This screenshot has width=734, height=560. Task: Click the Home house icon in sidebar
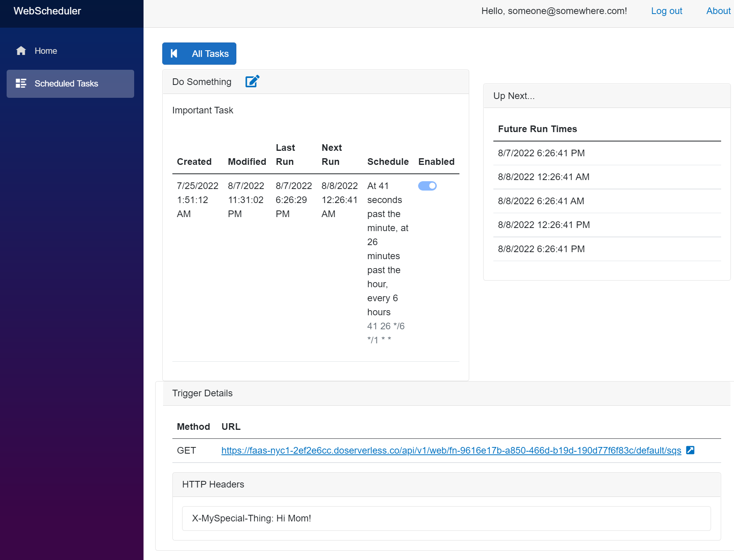[x=21, y=51]
